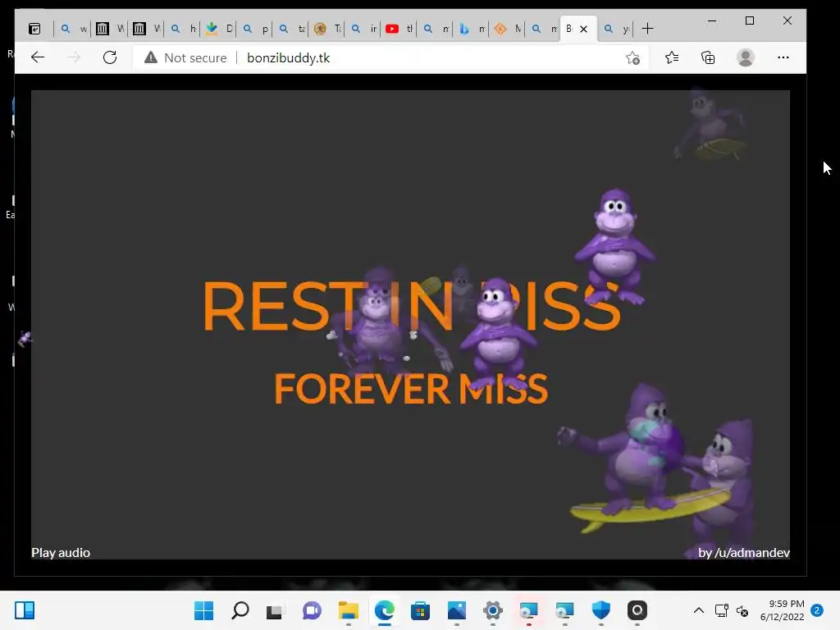Open taskbar Search

point(240,610)
